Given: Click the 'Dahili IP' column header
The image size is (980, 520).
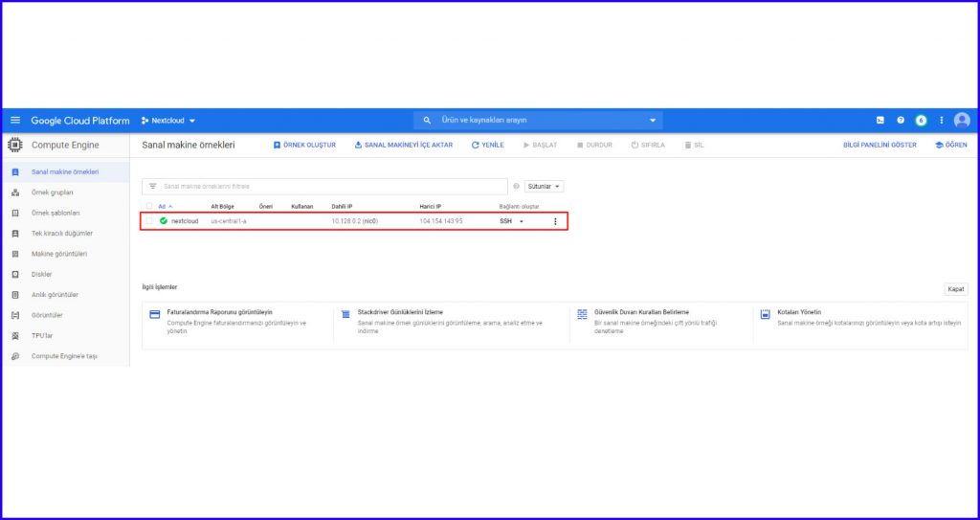Looking at the screenshot, I should 342,206.
